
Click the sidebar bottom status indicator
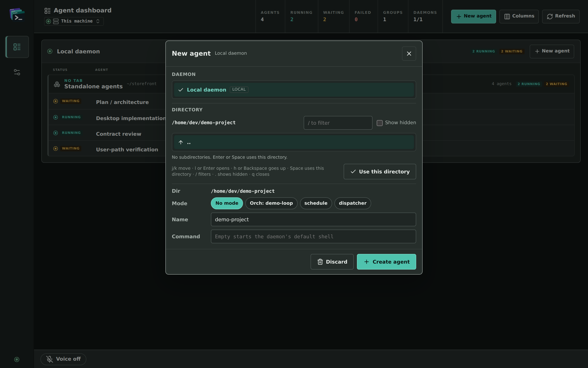coord(17,359)
